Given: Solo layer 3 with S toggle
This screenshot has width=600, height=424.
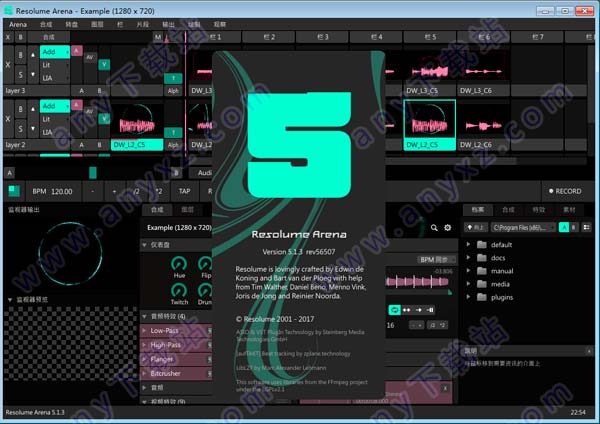Looking at the screenshot, I should click(x=20, y=75).
